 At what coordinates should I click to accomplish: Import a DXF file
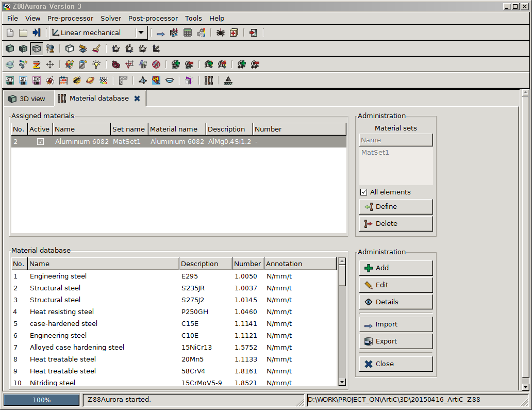[x=36, y=80]
